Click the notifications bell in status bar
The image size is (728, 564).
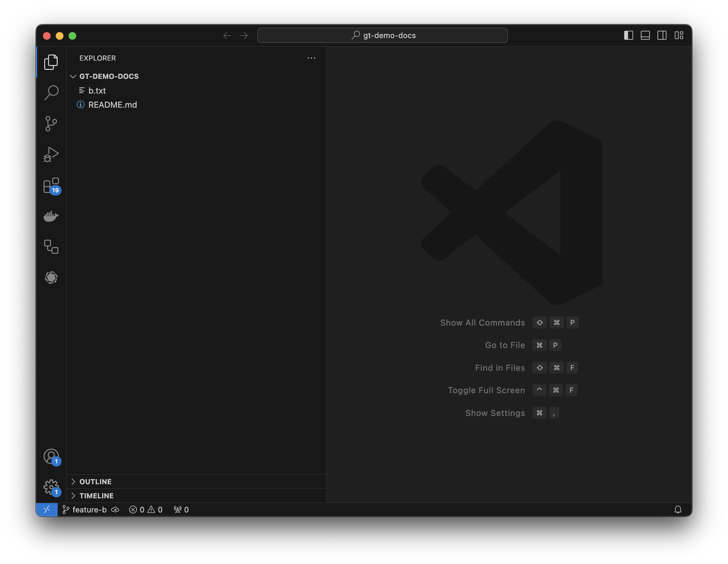click(x=678, y=509)
